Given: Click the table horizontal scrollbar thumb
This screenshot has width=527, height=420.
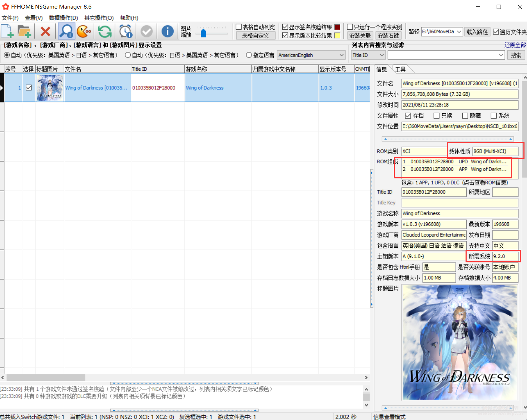Looking at the screenshot, I should [46, 377].
